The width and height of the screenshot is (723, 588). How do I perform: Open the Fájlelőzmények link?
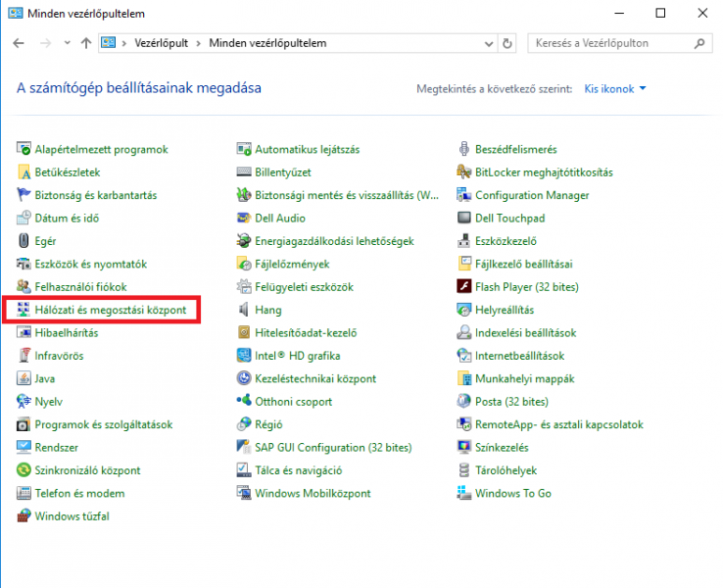tap(292, 264)
